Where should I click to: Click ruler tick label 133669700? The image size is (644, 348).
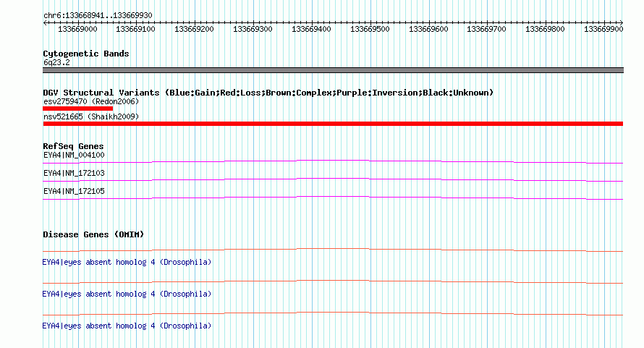tap(487, 29)
